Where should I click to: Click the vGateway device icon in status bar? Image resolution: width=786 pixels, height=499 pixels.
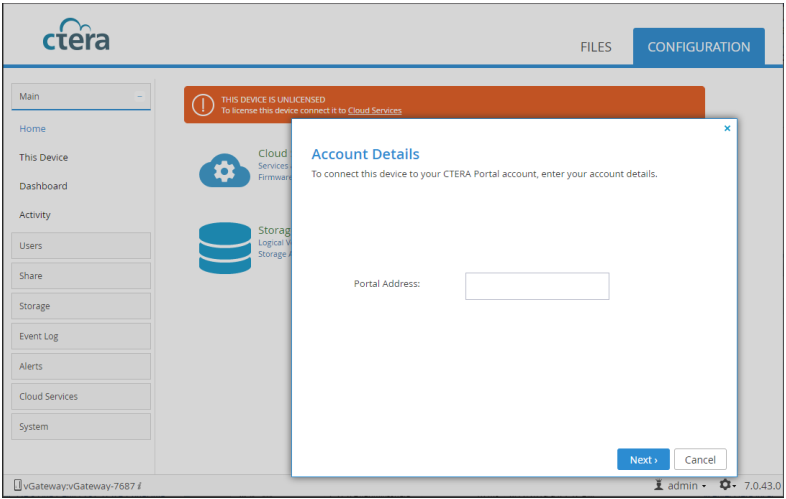click(18, 485)
